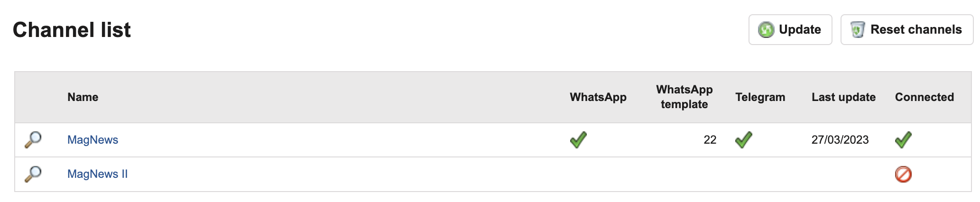980x202 pixels.
Task: Click the WhatsApp template column header
Action: 684,97
